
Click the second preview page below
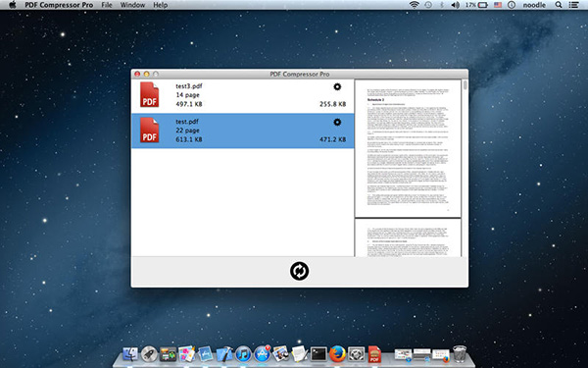(408, 238)
